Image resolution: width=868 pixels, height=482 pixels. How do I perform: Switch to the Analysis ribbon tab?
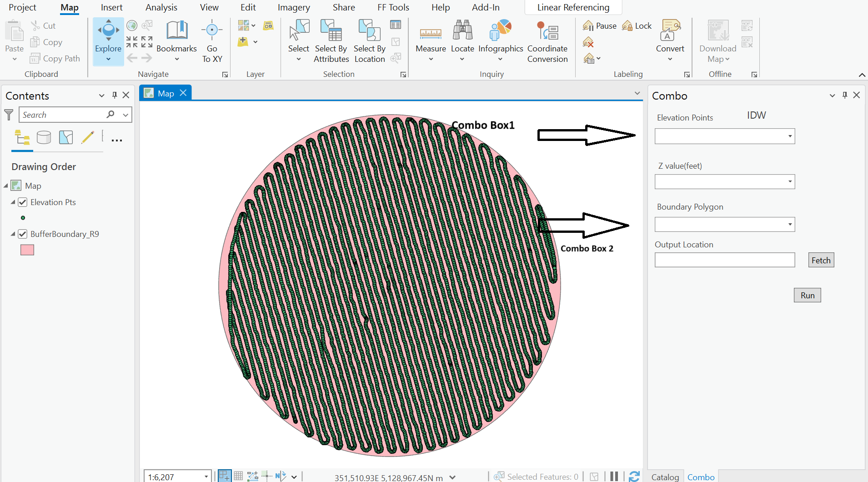[x=161, y=7]
